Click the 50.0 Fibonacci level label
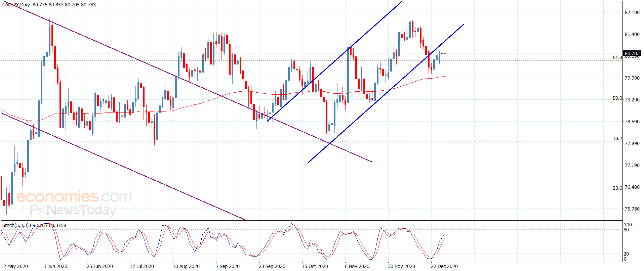Viewport: 644px width, 271px height. (617, 98)
